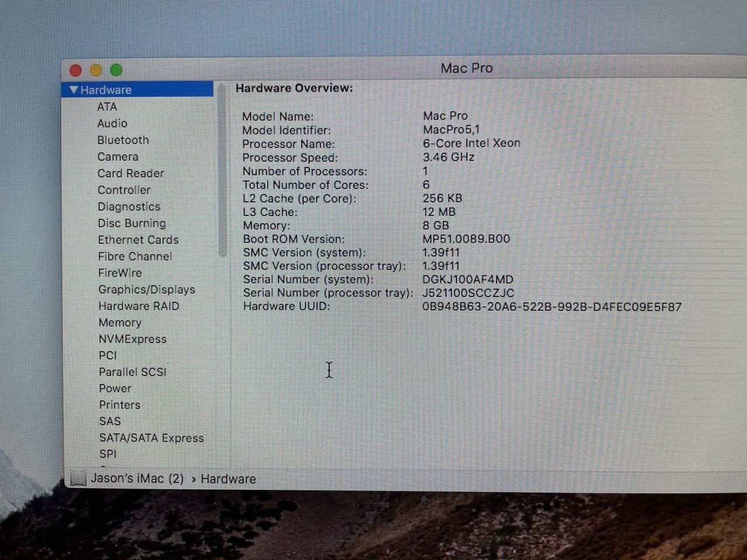The image size is (747, 560).
Task: Select the Hardware category row
Action: coord(138,90)
